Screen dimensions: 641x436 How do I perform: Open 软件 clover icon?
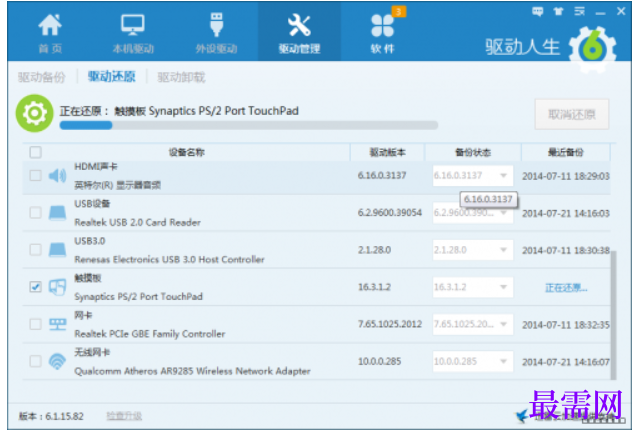[382, 25]
